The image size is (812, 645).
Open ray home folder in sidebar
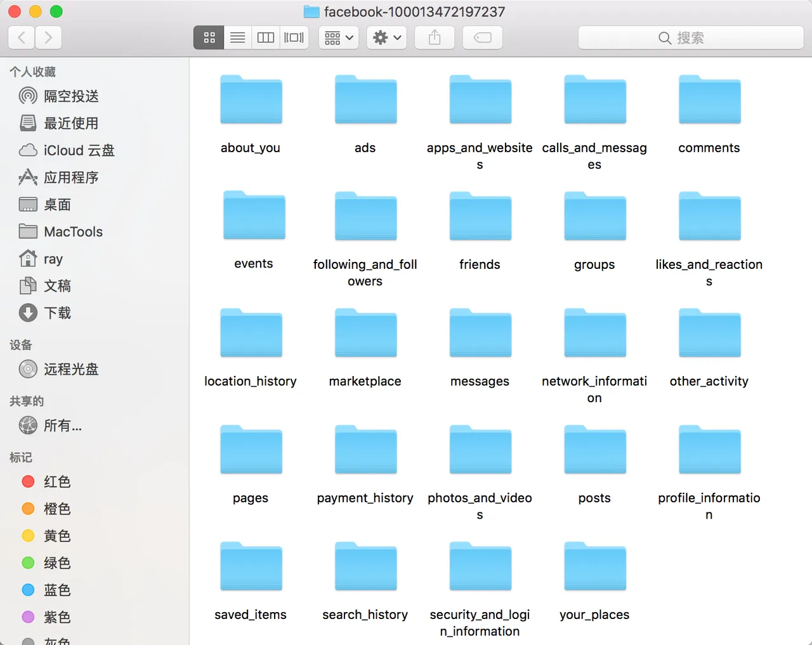point(95,259)
